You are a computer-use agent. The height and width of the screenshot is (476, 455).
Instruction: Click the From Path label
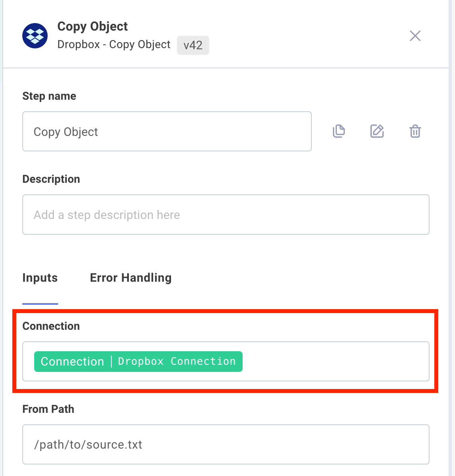coord(48,409)
